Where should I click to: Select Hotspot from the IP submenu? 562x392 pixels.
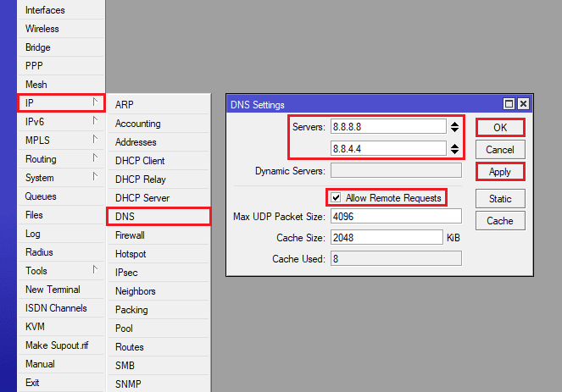(x=159, y=254)
